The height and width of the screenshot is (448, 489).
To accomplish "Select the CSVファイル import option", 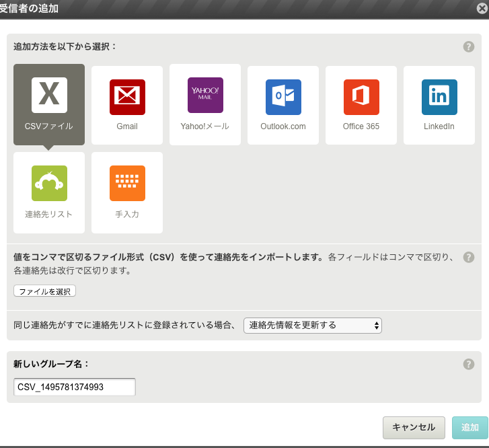I will (49, 104).
